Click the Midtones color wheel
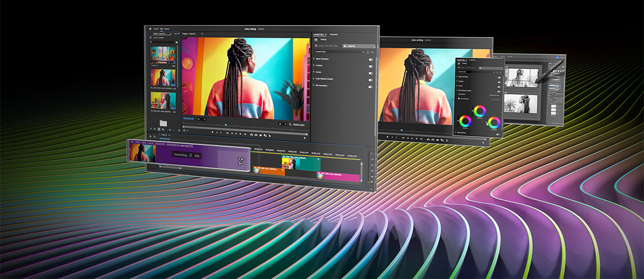Viewport: 644px width, 279px height. click(480, 111)
